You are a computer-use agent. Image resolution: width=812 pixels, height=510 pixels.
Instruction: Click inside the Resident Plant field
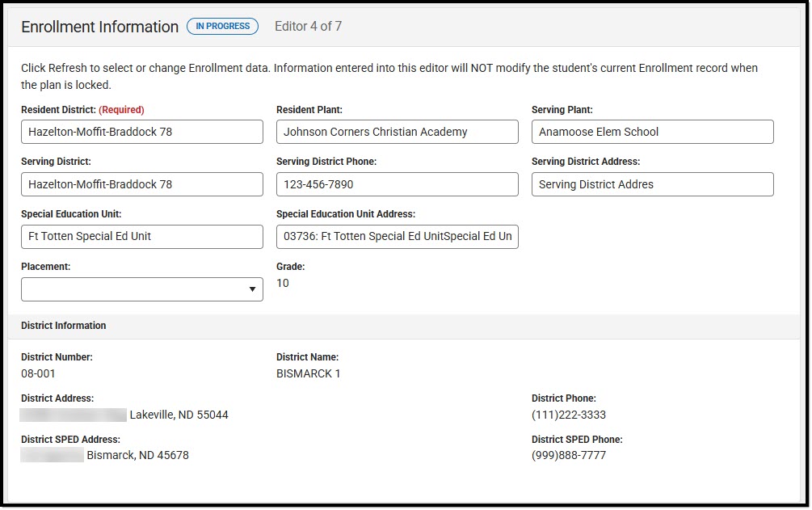click(x=397, y=132)
